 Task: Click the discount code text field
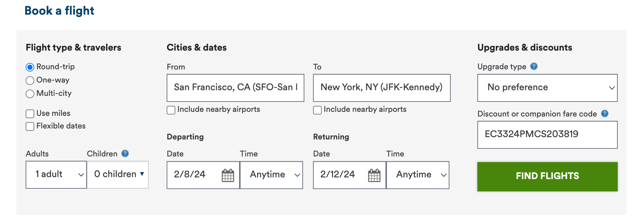tap(547, 134)
